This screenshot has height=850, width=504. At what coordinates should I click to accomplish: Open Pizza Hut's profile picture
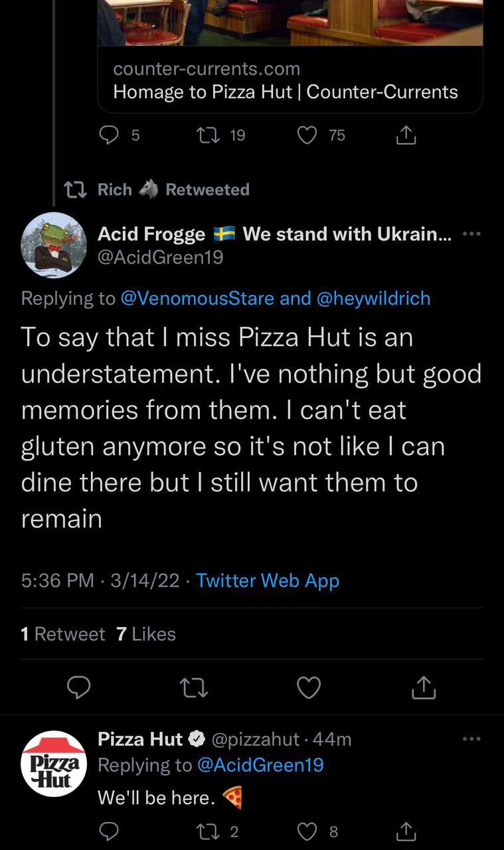tap(54, 763)
